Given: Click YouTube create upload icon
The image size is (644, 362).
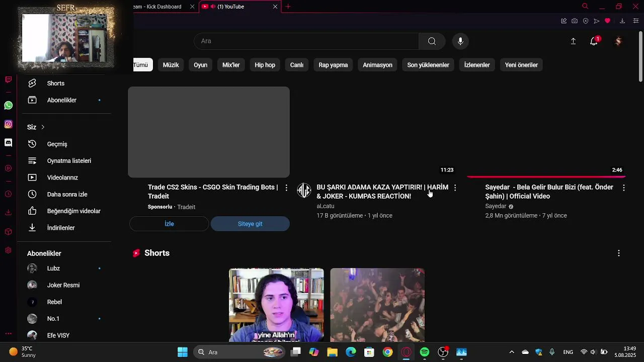Looking at the screenshot, I should click(x=573, y=41).
